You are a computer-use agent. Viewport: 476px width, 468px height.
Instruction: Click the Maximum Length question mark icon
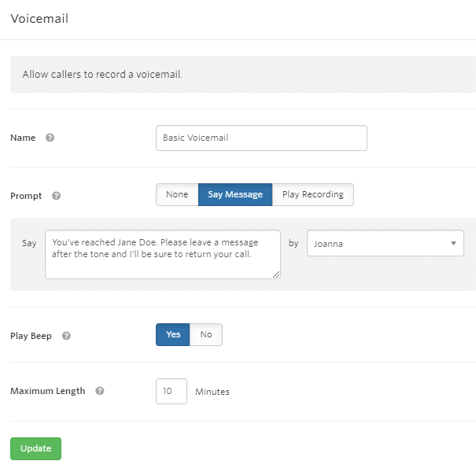click(100, 391)
